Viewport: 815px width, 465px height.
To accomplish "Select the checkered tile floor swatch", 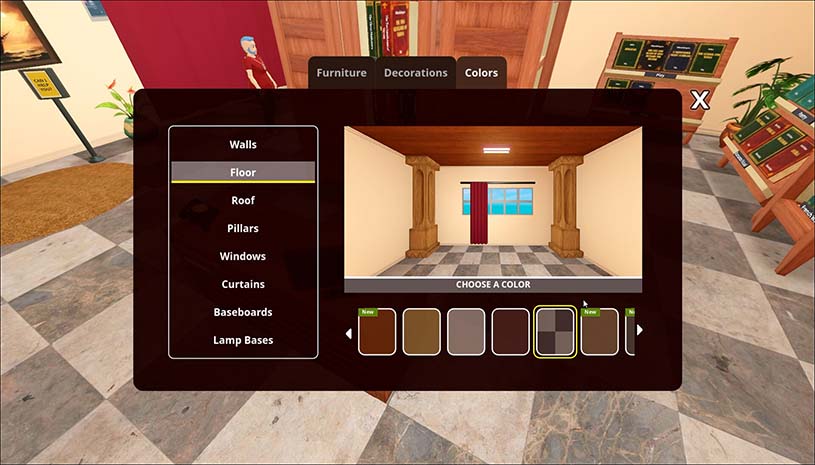I will [x=555, y=331].
